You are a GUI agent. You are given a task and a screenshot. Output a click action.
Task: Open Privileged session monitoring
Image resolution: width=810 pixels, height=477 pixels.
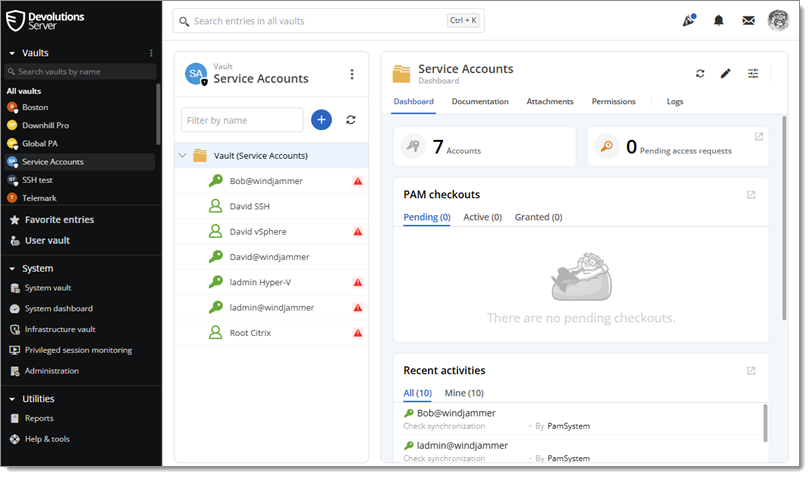pos(78,350)
